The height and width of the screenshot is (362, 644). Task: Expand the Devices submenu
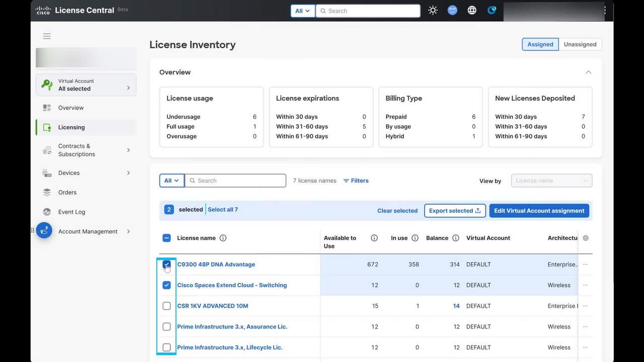coord(128,173)
